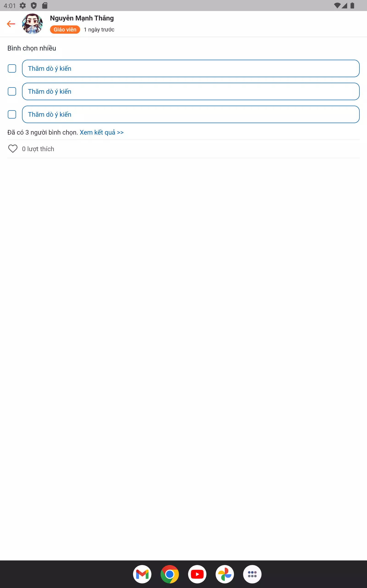Select the first Thăm dò ý kiến option box
Image resolution: width=367 pixels, height=588 pixels.
click(x=191, y=68)
